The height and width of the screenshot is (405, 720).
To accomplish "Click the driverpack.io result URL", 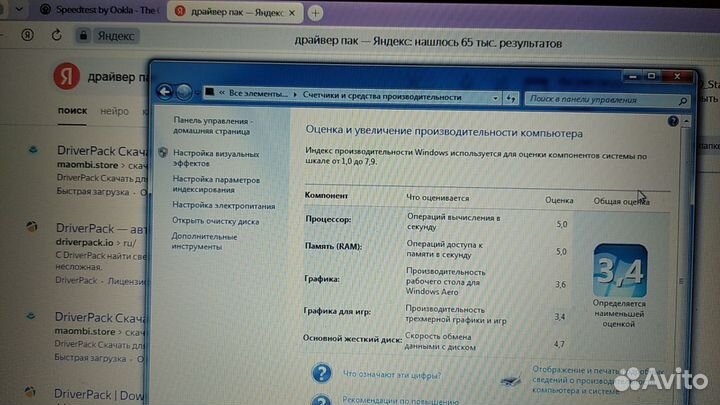I will tap(96, 242).
